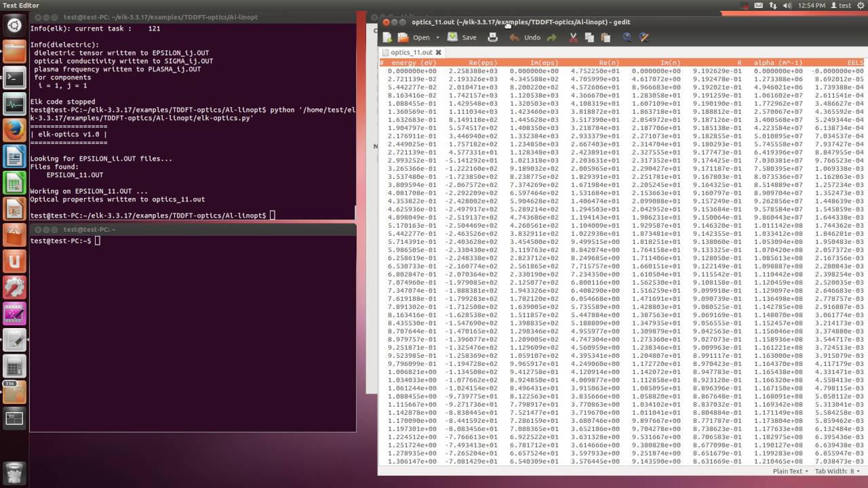Launch LibreOffice Calc from the launcher

click(x=14, y=182)
